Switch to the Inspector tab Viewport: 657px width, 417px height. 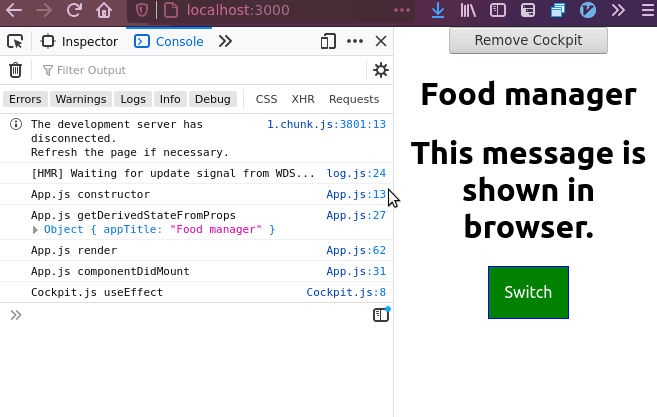coord(80,41)
